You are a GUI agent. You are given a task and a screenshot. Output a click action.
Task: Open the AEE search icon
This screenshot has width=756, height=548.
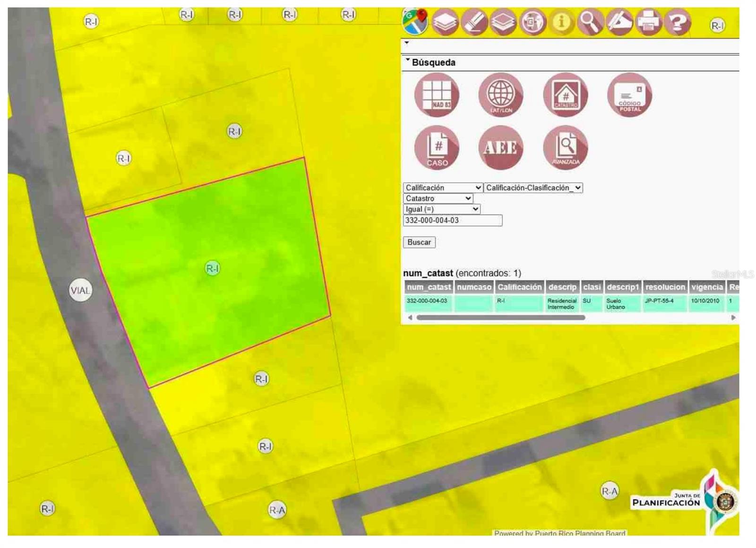click(501, 147)
